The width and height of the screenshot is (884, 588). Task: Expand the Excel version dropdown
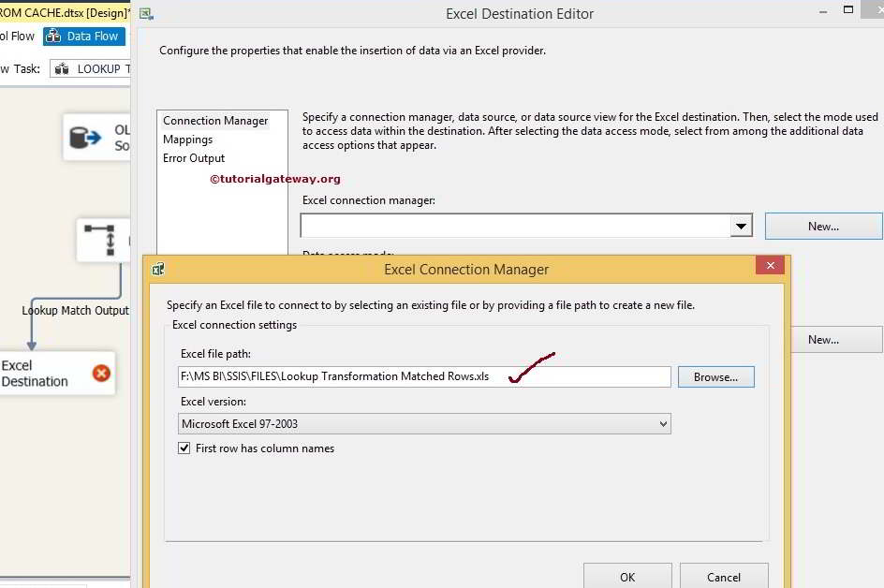[663, 424]
